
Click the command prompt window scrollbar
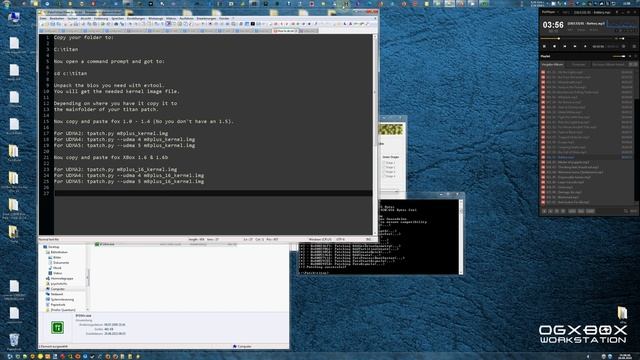461,237
